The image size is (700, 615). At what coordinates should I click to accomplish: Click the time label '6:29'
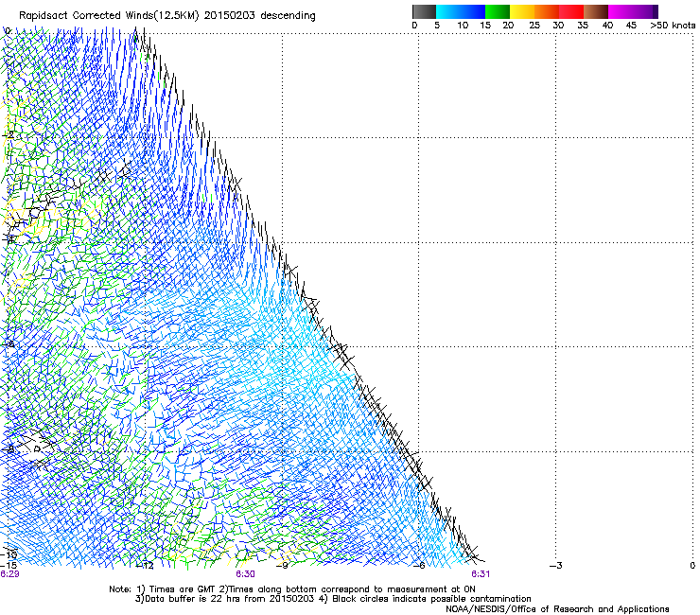[x=9, y=574]
